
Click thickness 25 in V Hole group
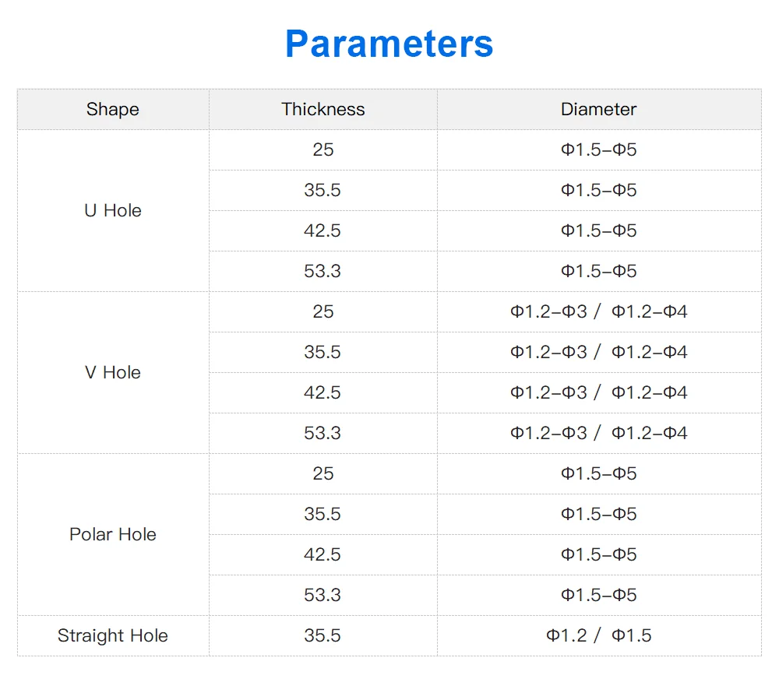(323, 311)
